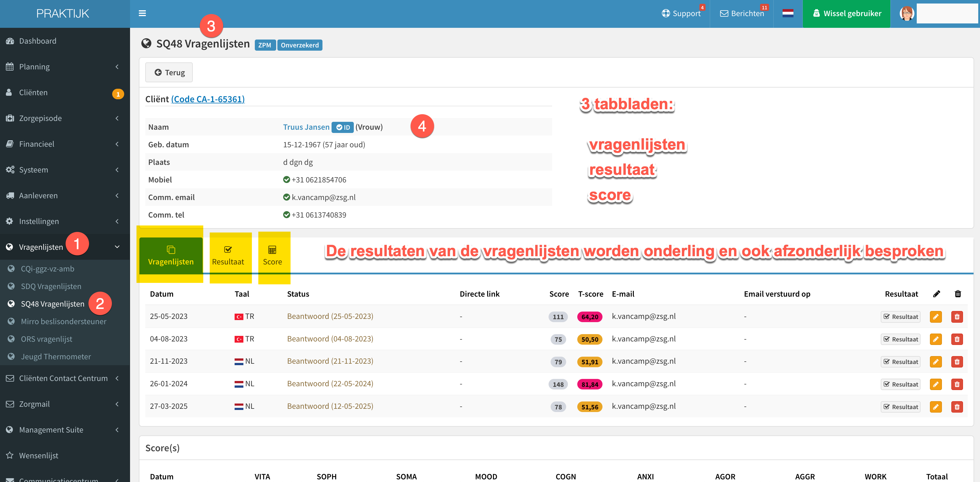Edit the 04-08-2023 questionnaire row

(936, 339)
